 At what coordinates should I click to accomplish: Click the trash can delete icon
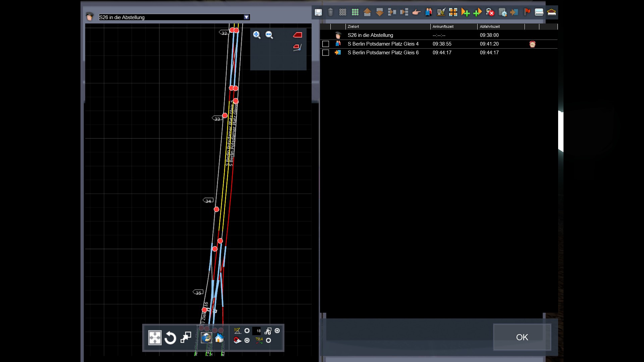click(x=330, y=12)
